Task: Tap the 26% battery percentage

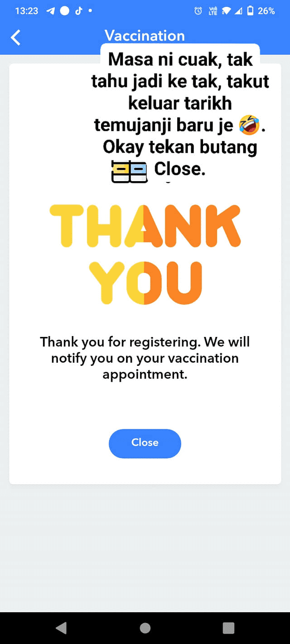Action: 266,11
